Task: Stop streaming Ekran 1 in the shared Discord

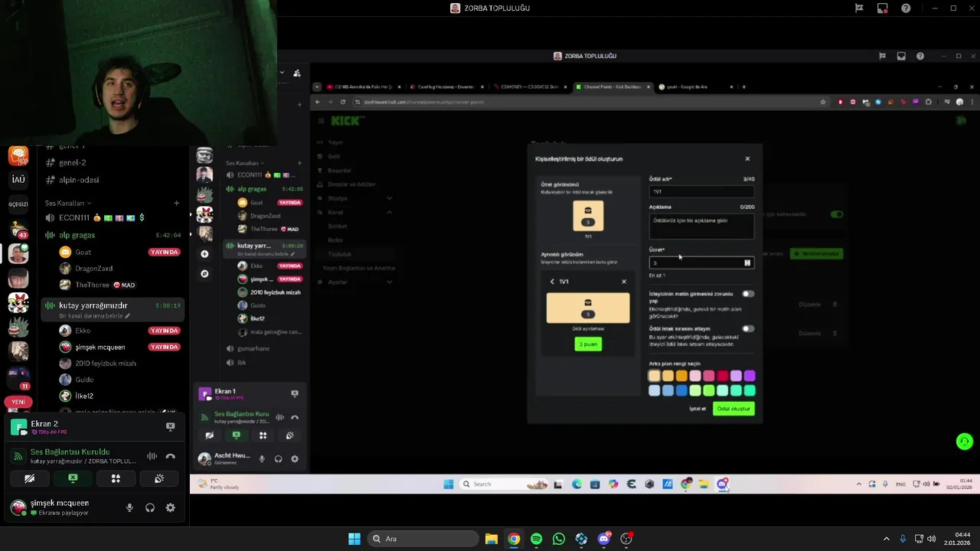Action: pyautogui.click(x=295, y=393)
